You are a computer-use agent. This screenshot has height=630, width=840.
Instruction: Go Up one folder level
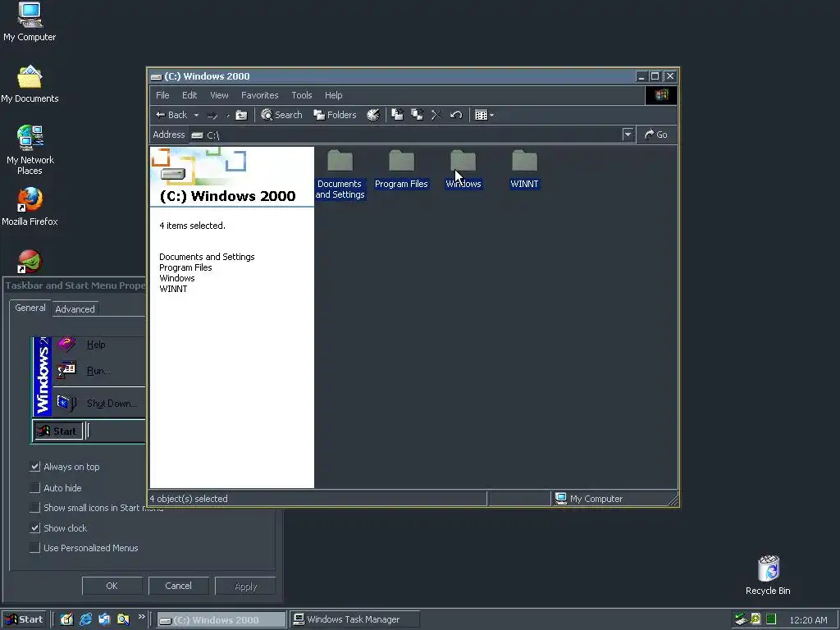[x=242, y=115]
